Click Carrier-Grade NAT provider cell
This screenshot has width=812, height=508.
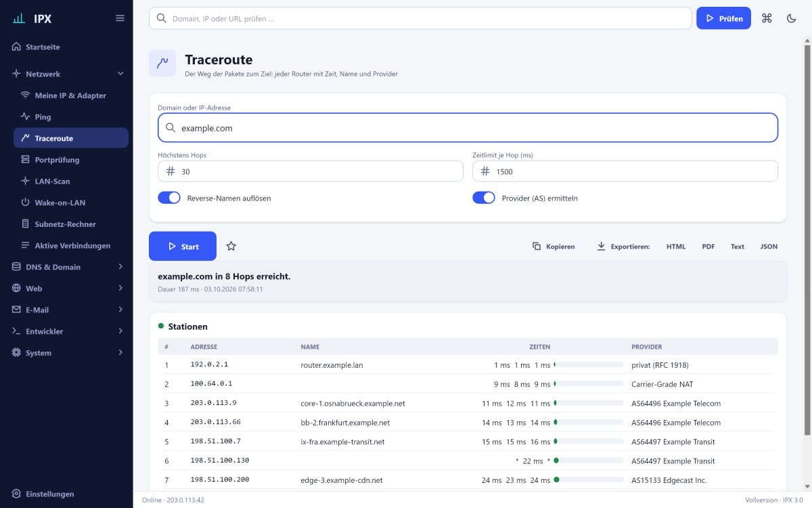662,384
